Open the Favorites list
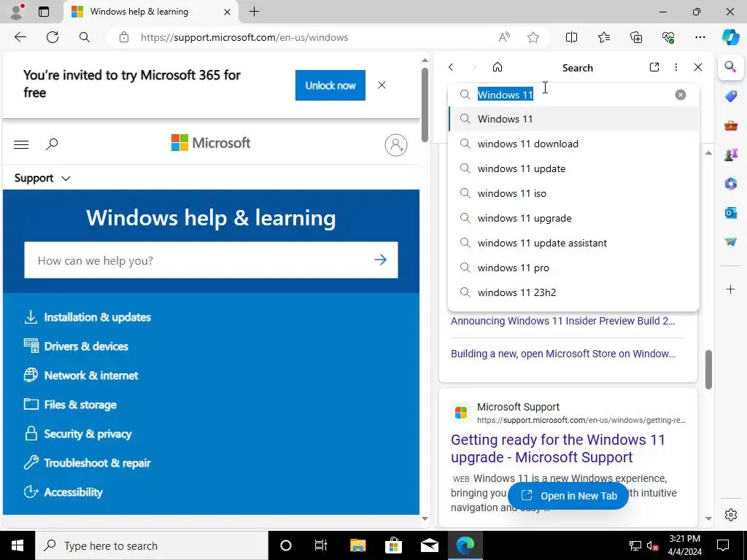 coord(603,37)
